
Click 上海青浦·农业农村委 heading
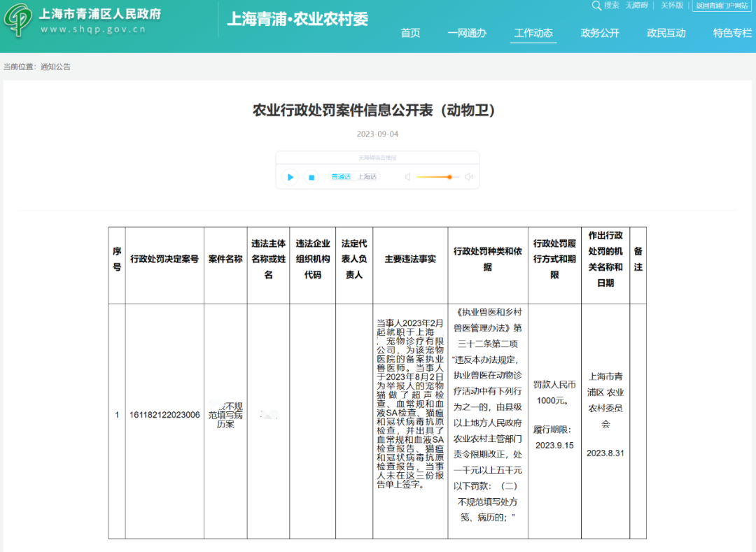click(x=297, y=20)
